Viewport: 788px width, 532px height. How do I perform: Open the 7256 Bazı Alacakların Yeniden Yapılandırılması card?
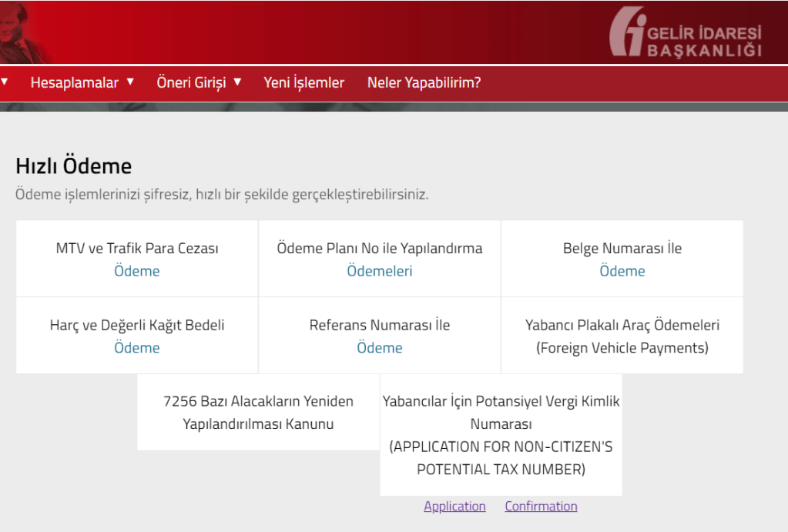coord(258,413)
